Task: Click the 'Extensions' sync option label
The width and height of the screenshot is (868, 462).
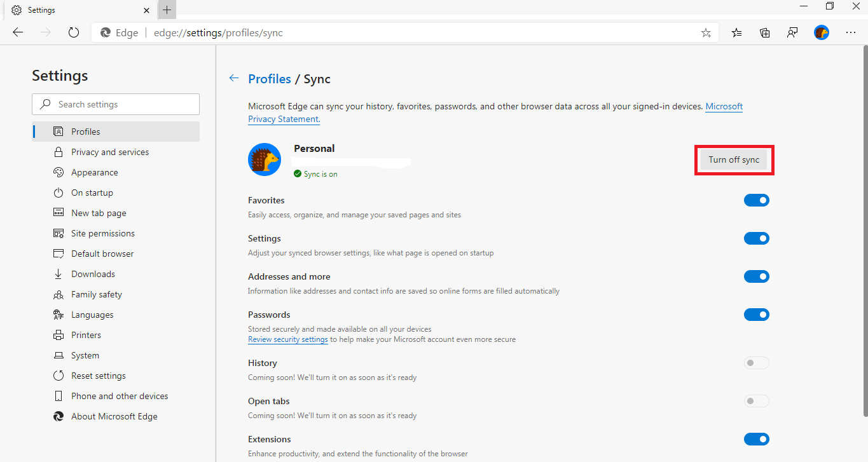Action: [x=270, y=439]
